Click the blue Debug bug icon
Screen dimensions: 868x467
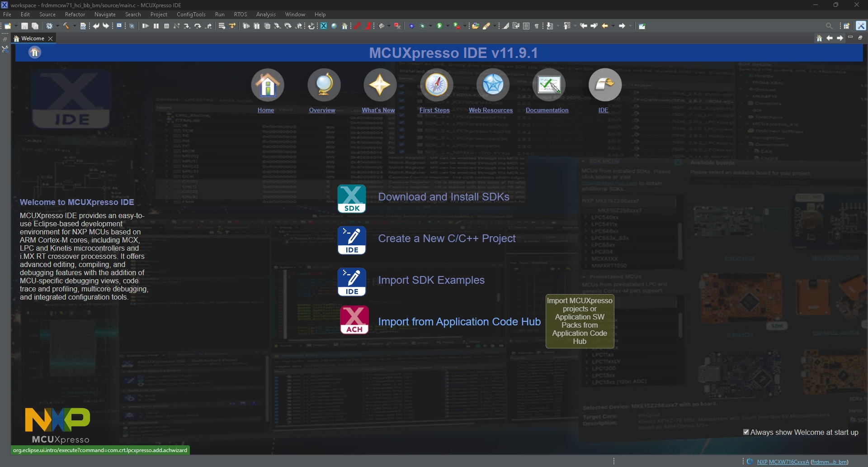(411, 26)
